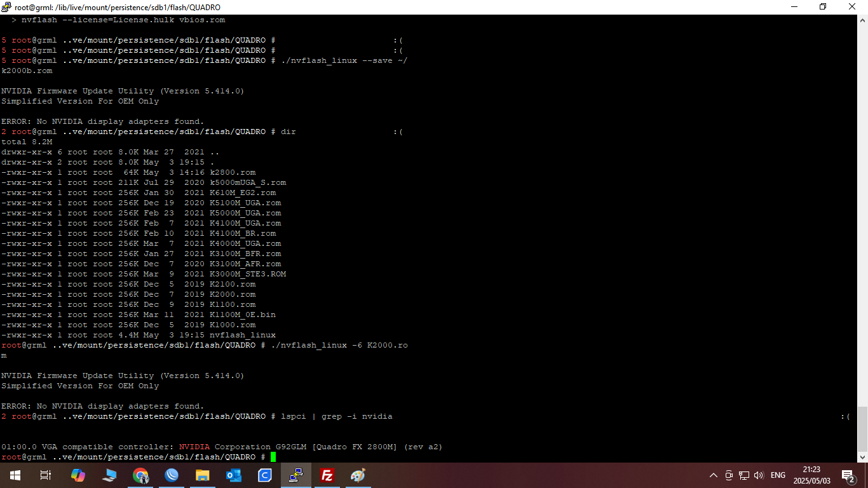Click the terminal scrollbar up arrow

[862, 20]
